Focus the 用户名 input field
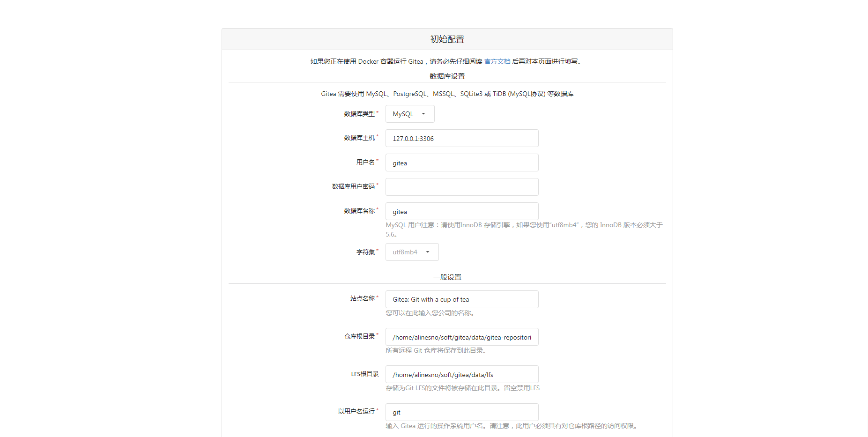The image size is (868, 437). click(x=461, y=163)
